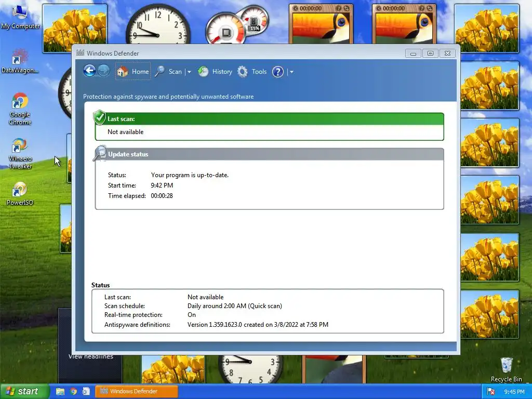Expand the Scan options dropdown arrow
This screenshot has width=532, height=399.
[189, 72]
